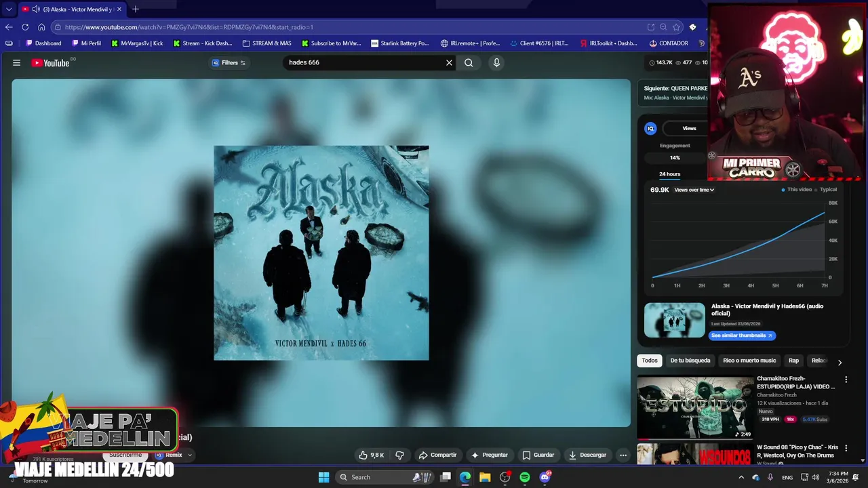Toggle This video legend in chart

coord(797,190)
